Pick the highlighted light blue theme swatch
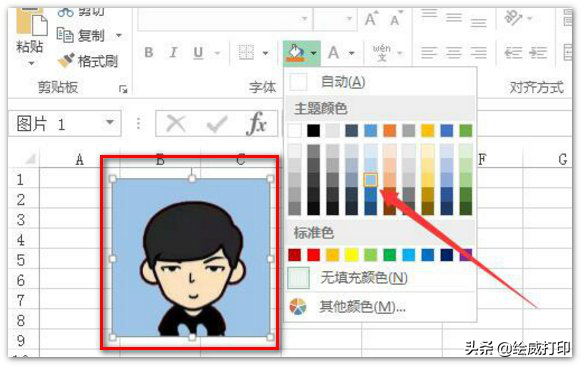 pos(371,180)
